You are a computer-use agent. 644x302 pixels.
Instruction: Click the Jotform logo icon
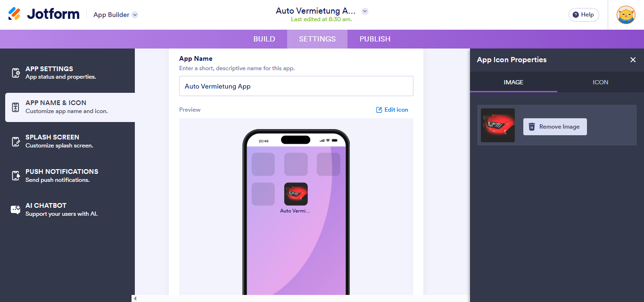pos(15,14)
